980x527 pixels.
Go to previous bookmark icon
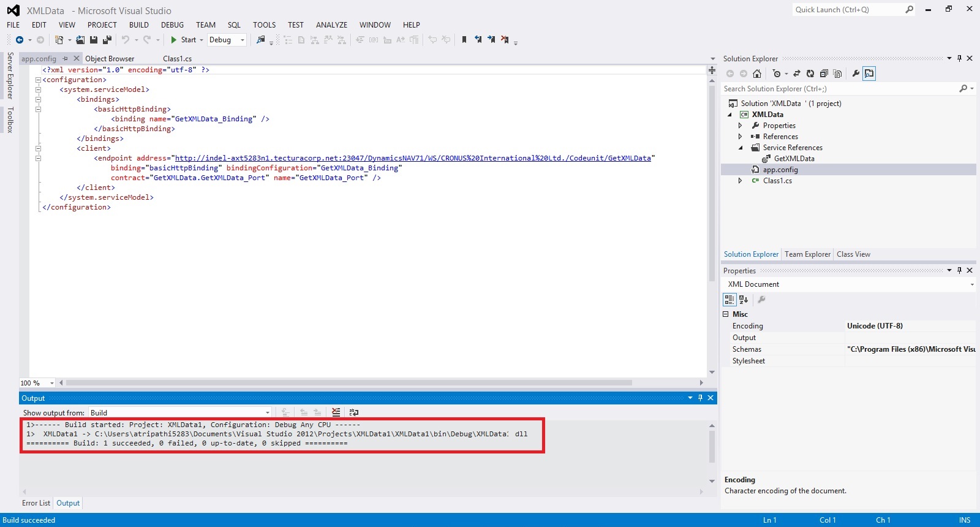click(x=478, y=40)
